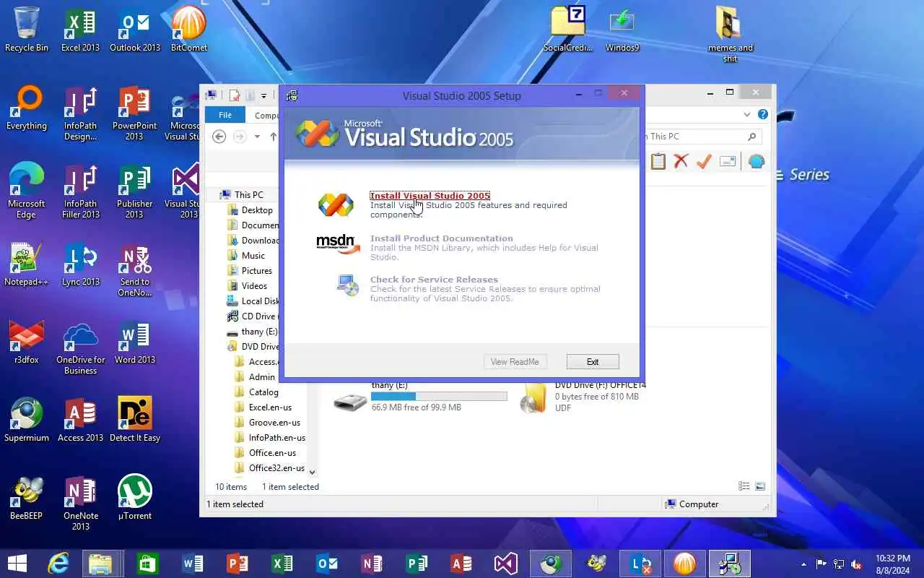Click the Back arrow in Explorer
The height and width of the screenshot is (578, 924).
pos(219,137)
